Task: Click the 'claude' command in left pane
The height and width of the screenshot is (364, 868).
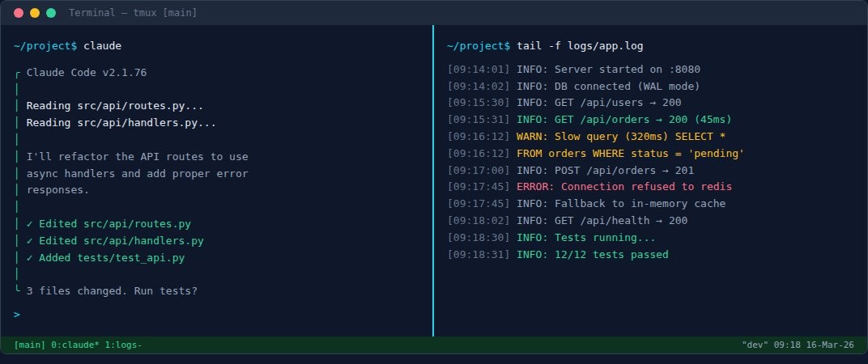Action: pyautogui.click(x=102, y=46)
